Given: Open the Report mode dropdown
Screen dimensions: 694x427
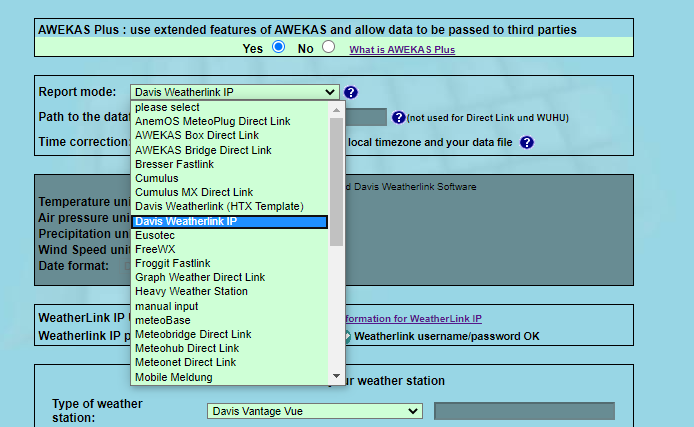Looking at the screenshot, I should click(235, 92).
